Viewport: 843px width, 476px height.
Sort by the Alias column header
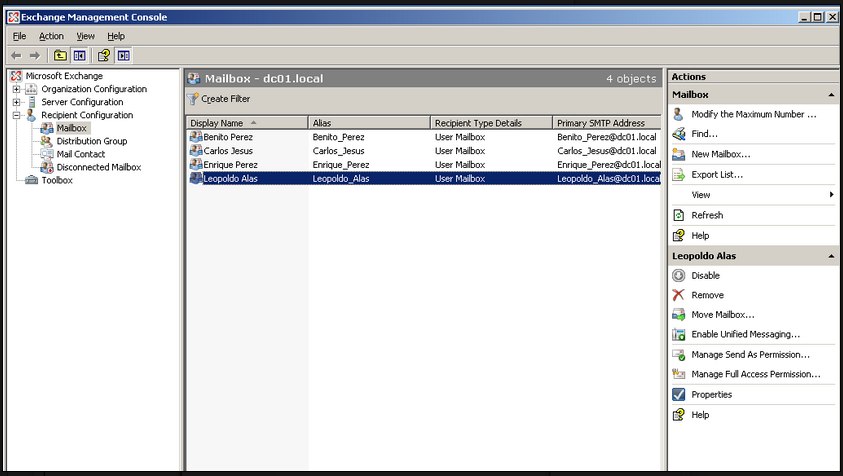tap(369, 123)
